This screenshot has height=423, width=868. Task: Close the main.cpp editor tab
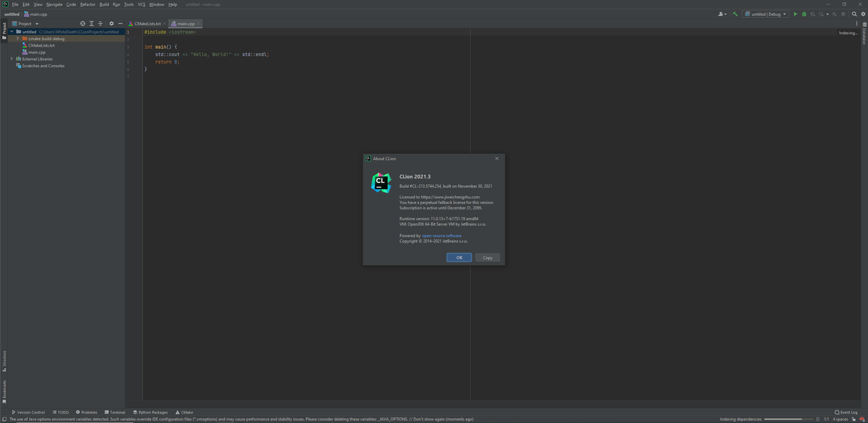coord(199,24)
